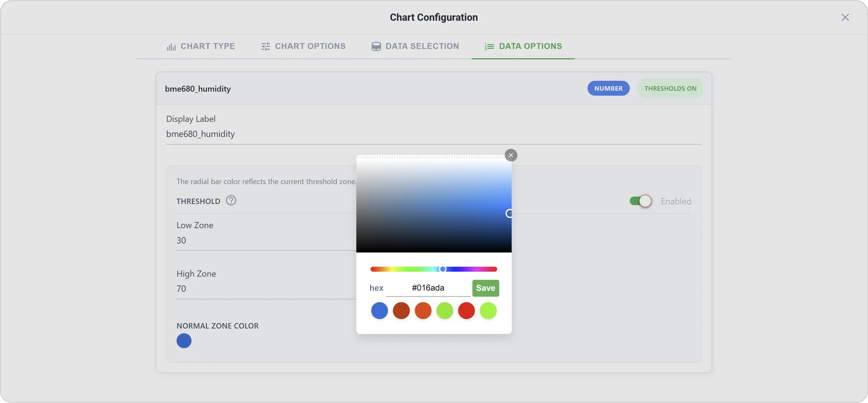Click the hue slider handle
868x403 pixels.
[443, 269]
